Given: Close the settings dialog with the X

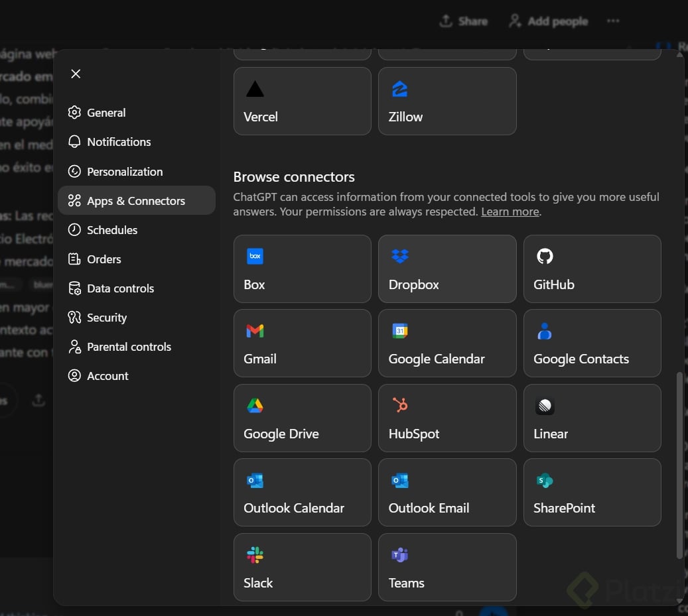Looking at the screenshot, I should 76,74.
